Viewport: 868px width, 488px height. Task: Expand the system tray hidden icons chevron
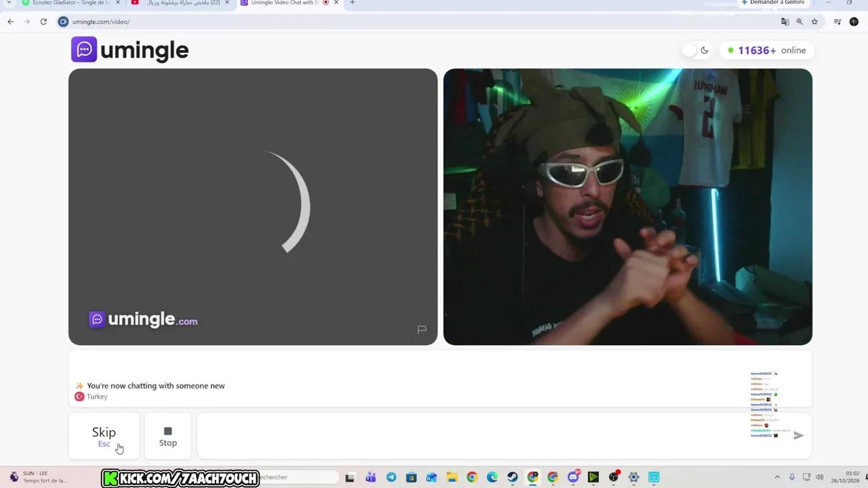pos(777,477)
